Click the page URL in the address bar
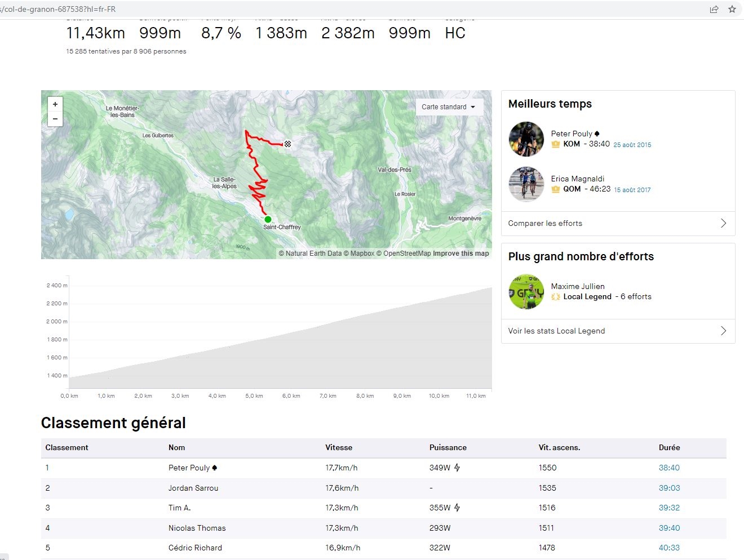744x560 pixels. [58, 9]
